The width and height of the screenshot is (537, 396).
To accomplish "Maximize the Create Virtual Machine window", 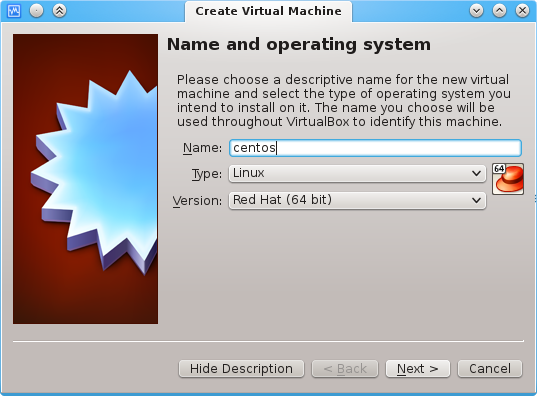I will 499,11.
